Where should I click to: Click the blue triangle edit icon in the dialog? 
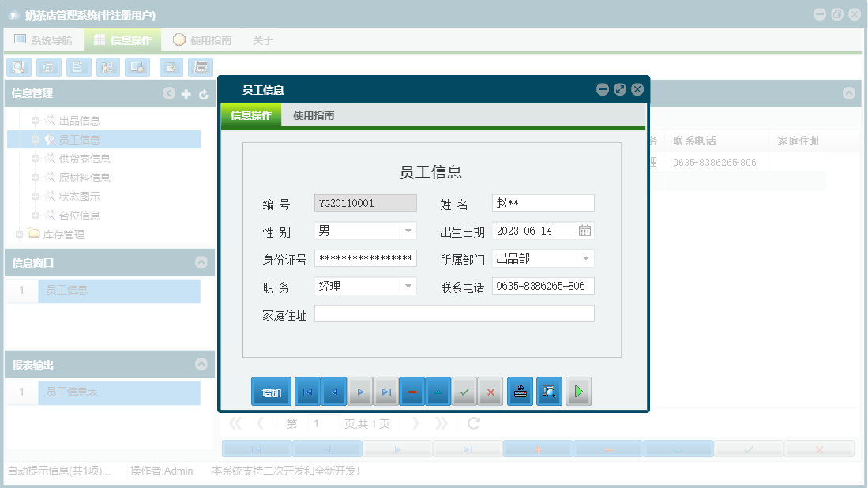pyautogui.click(x=438, y=391)
